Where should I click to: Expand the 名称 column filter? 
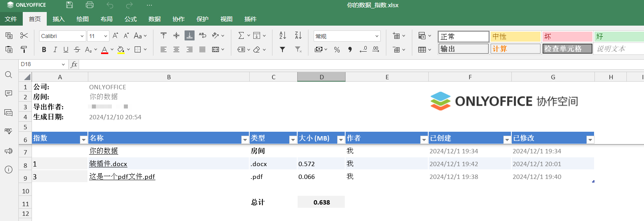[245, 139]
